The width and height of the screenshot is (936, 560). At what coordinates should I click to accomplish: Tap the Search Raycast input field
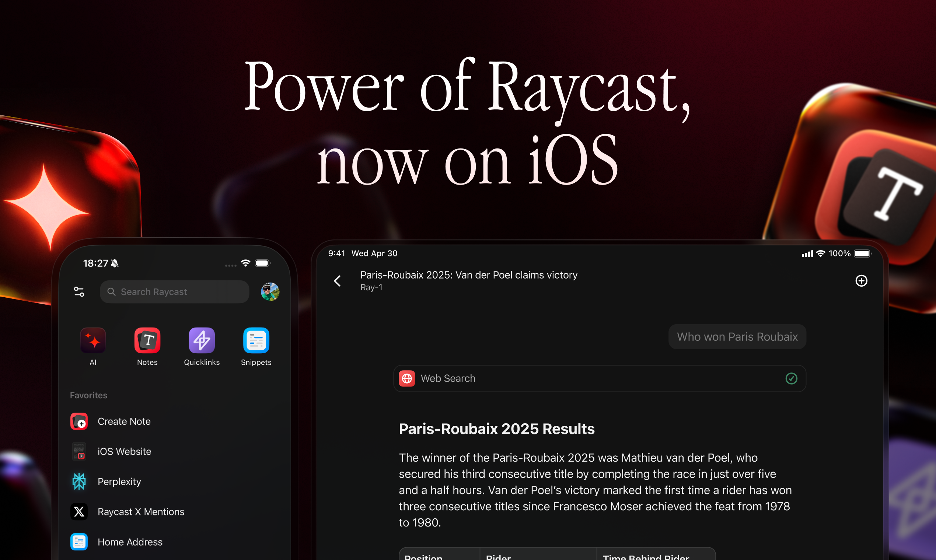coord(174,291)
